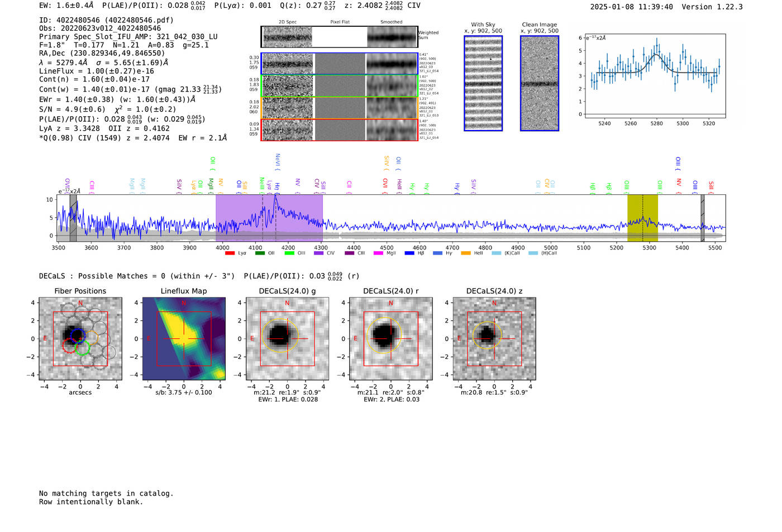The image size is (782, 532).
Task: Click the "EWr: 1, PLAE: 0.028" caption
Action: 288,400
